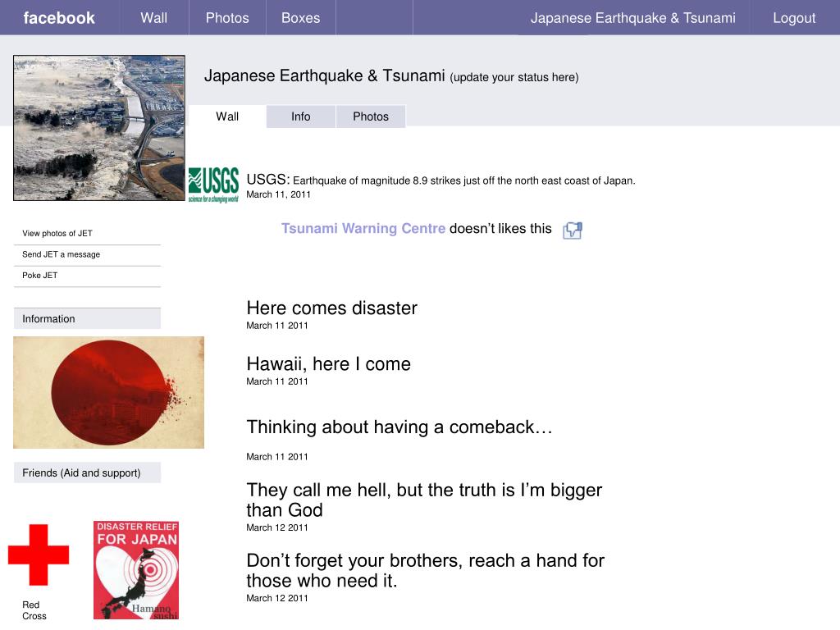
Task: Click the profile name heading 'Japanese Earthquake & Tsunami'
Action: point(325,75)
